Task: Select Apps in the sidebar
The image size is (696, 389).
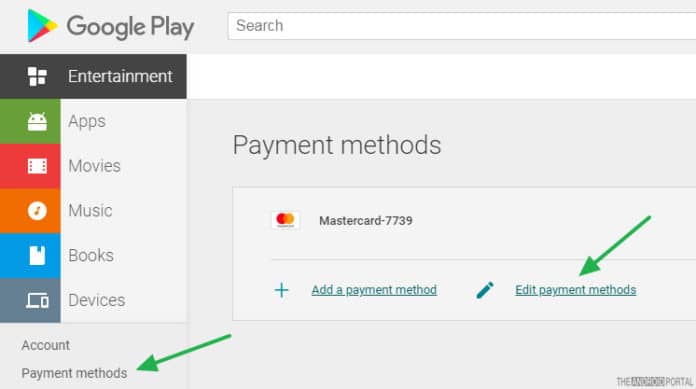Action: [x=87, y=121]
